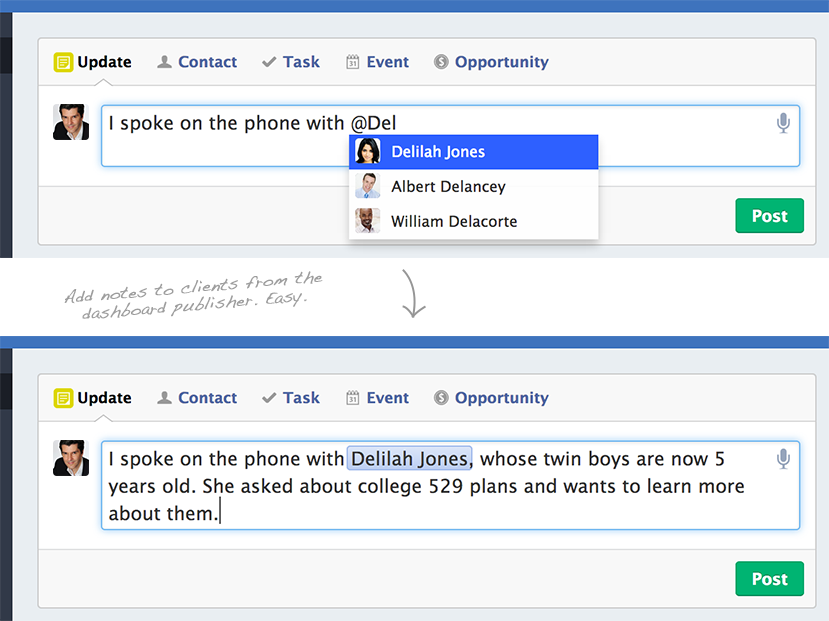This screenshot has height=621, width=829.
Task: Click the user avatar beside top text box
Action: click(71, 122)
